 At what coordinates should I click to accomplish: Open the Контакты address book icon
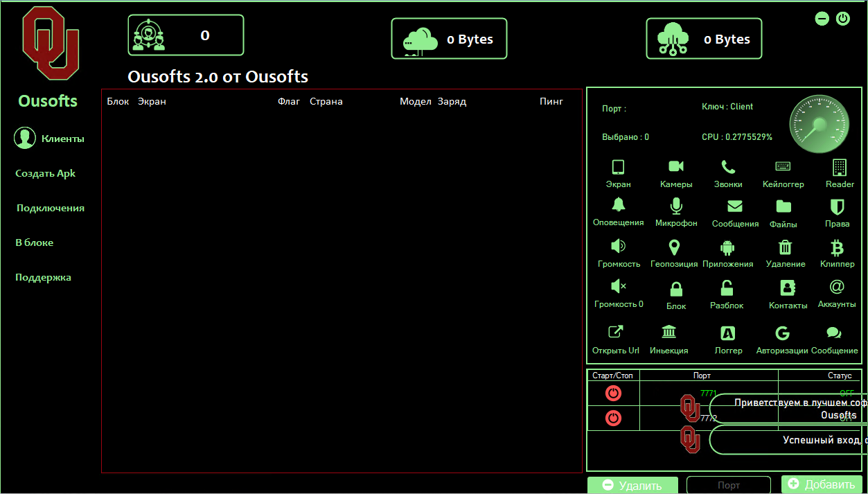788,288
